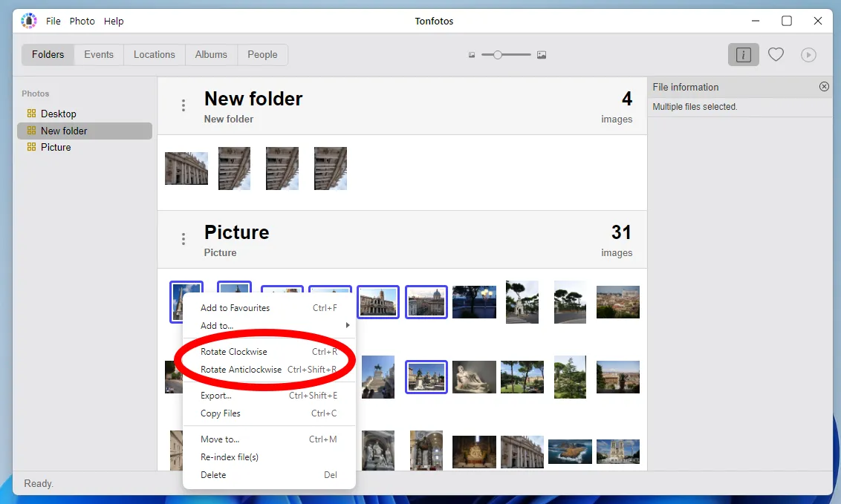Open the Photo menu
Screen dimensions: 841x504
(82, 21)
